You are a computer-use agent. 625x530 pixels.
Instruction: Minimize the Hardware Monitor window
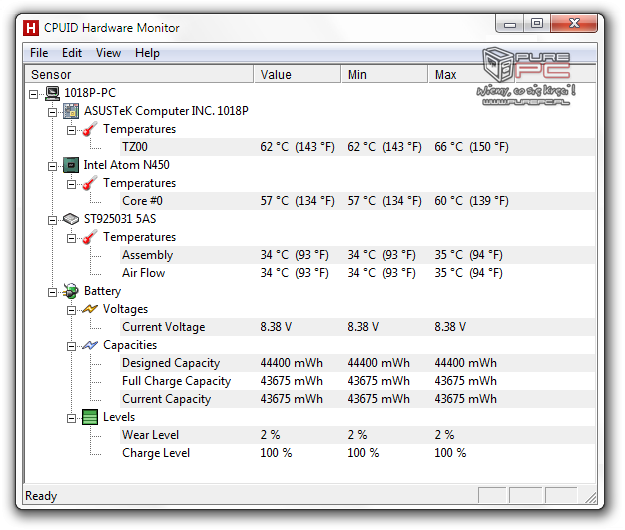point(509,24)
